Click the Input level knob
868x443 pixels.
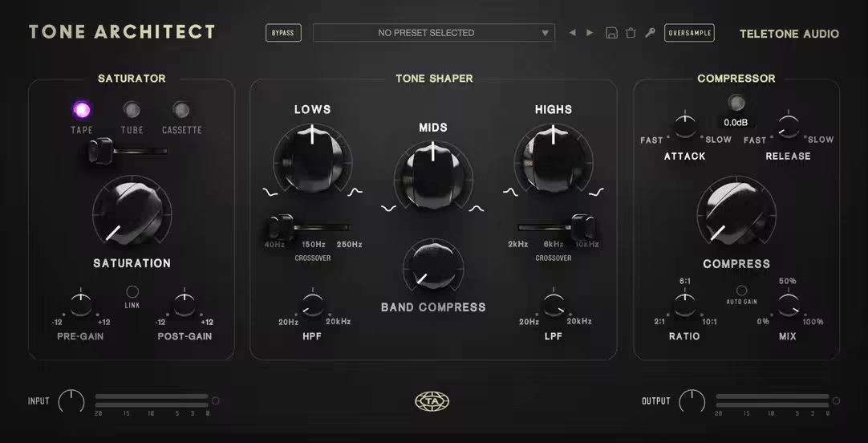71,401
